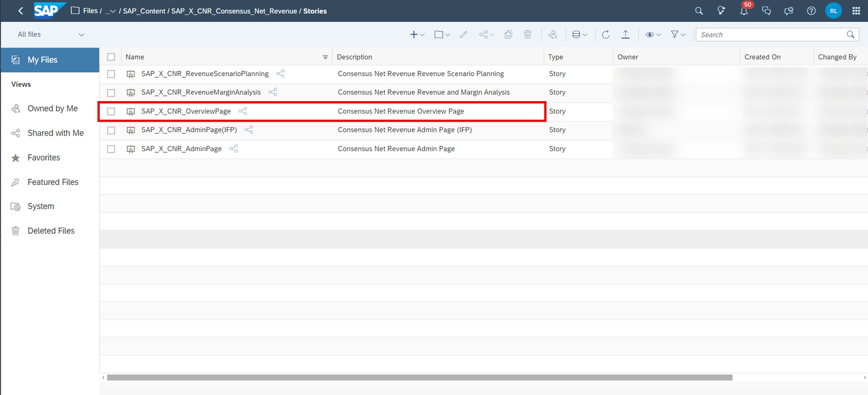Click the upload file toolbar icon
This screenshot has height=395, width=868.
[x=626, y=34]
